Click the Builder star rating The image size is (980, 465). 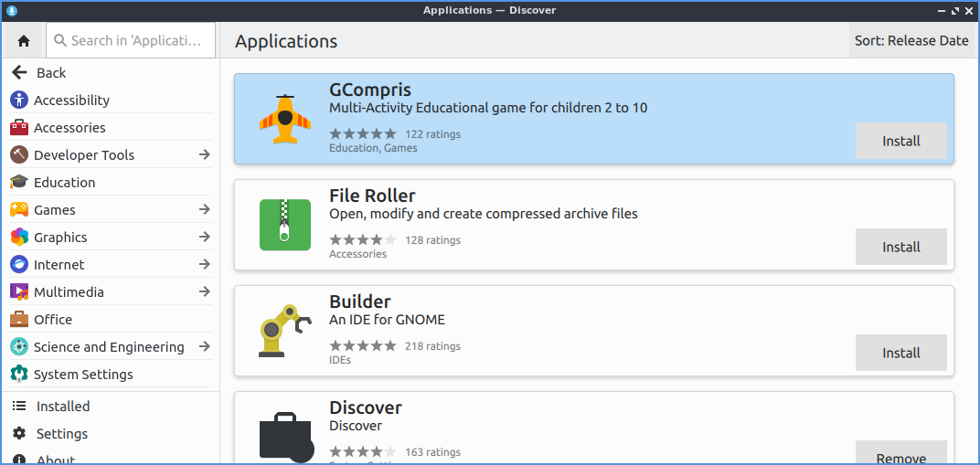[x=363, y=346]
